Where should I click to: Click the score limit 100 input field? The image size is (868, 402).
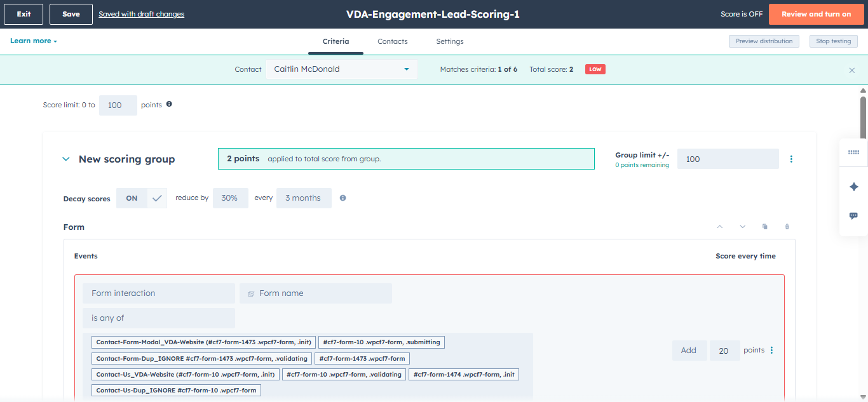(118, 105)
